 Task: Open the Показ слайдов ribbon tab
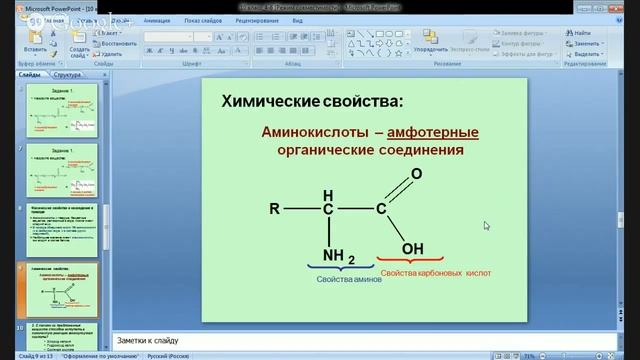tap(203, 20)
